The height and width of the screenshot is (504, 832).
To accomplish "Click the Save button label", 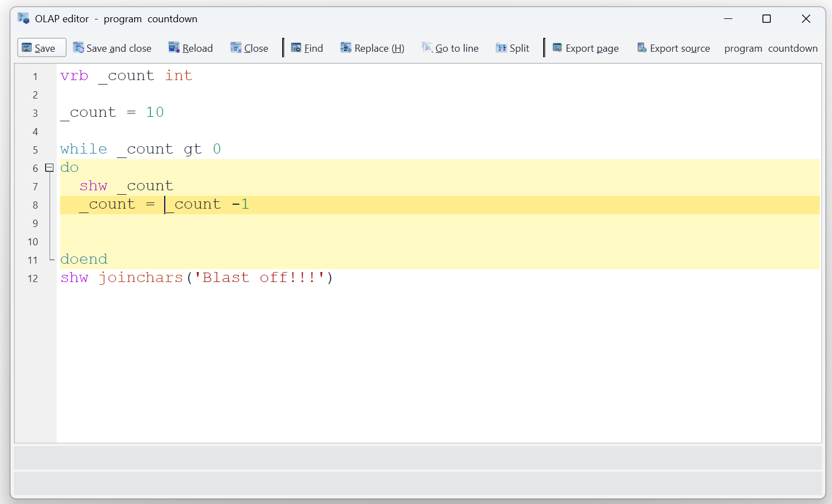I will (x=45, y=48).
